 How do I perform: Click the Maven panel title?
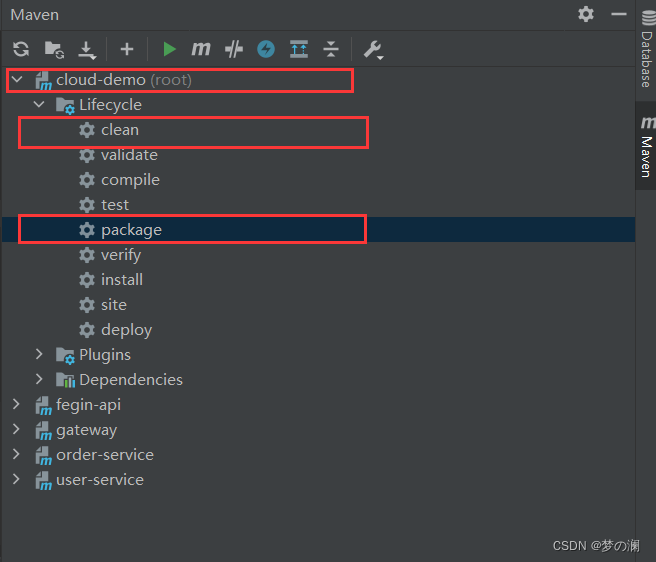[35, 15]
